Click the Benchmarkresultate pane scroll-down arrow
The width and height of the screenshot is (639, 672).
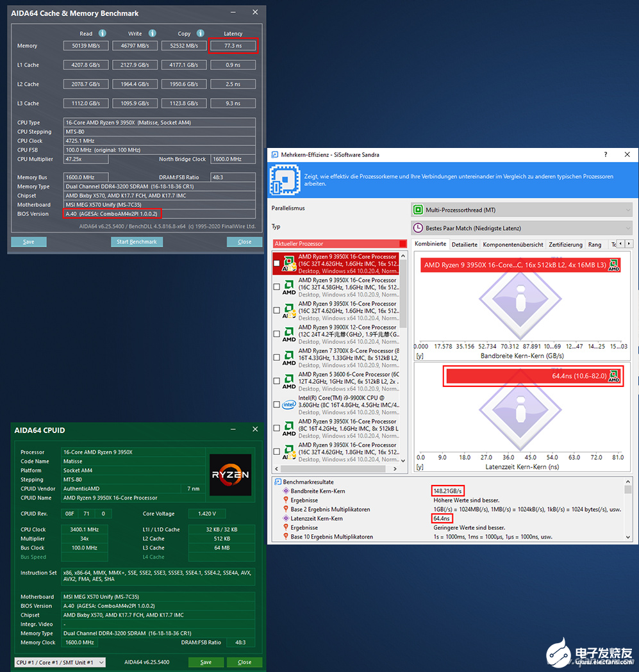click(628, 537)
